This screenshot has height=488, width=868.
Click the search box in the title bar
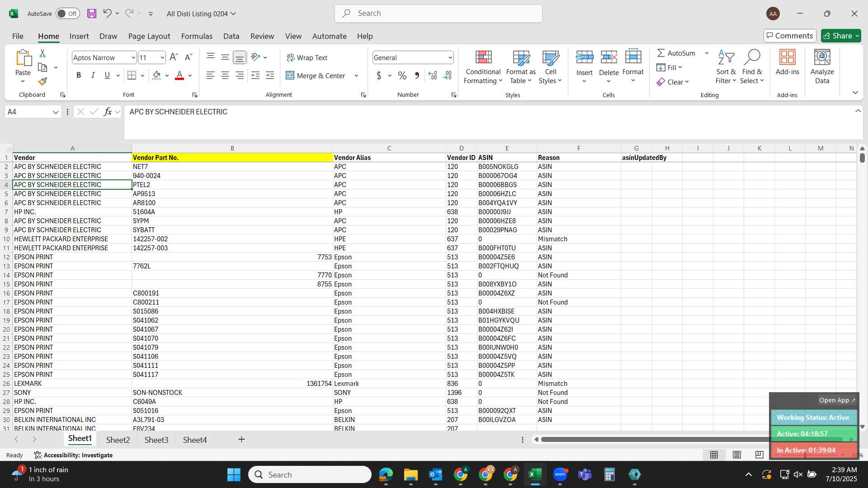tap(439, 14)
